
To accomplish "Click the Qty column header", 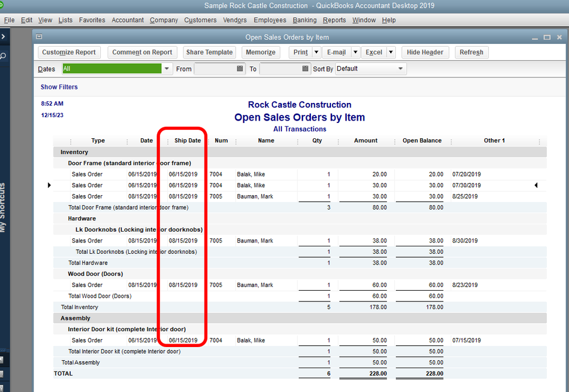I will click(317, 141).
